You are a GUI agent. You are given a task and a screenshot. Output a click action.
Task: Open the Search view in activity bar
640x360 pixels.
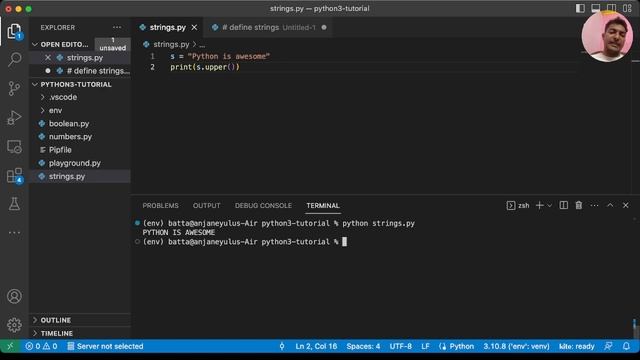click(x=14, y=60)
